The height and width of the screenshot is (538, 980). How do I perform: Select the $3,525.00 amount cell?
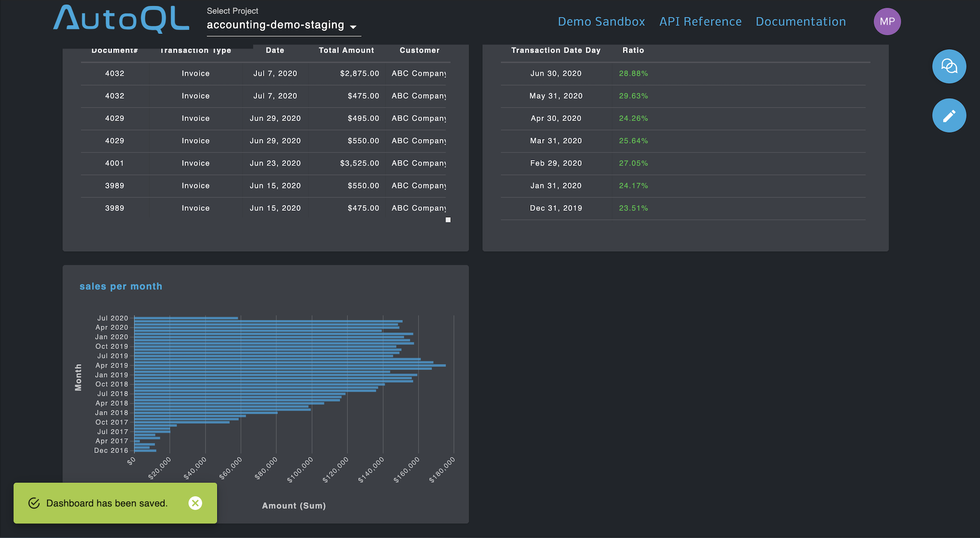(x=359, y=163)
